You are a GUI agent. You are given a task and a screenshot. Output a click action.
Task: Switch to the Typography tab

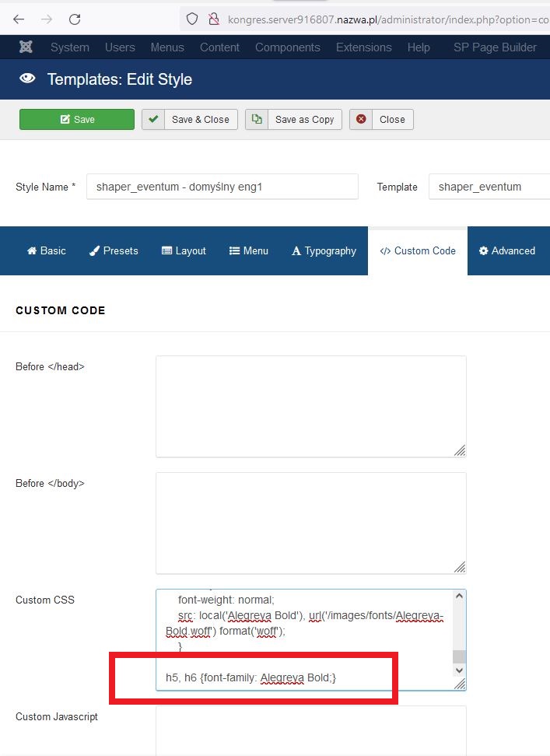pos(324,250)
